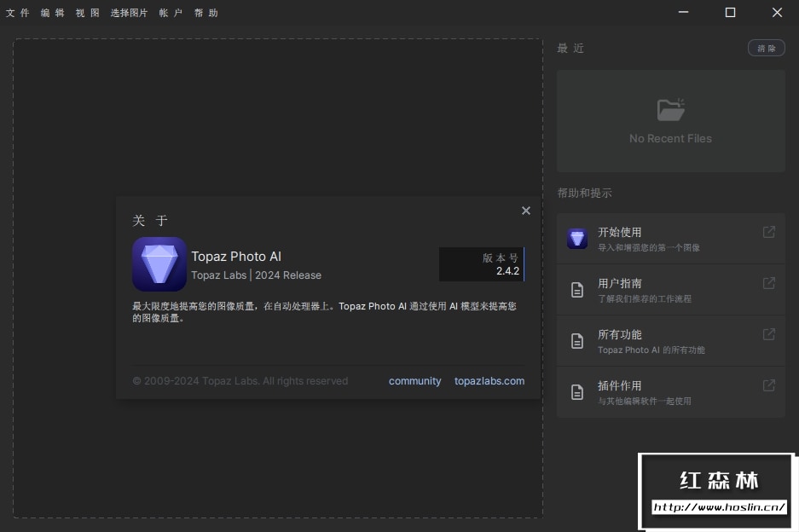Click the Topaz Labs | 2024 Release text
This screenshot has width=799, height=532.
tap(257, 275)
